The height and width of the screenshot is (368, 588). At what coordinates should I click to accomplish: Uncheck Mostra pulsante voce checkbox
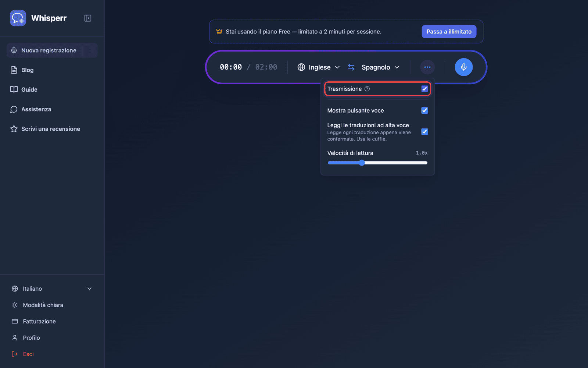pyautogui.click(x=424, y=110)
